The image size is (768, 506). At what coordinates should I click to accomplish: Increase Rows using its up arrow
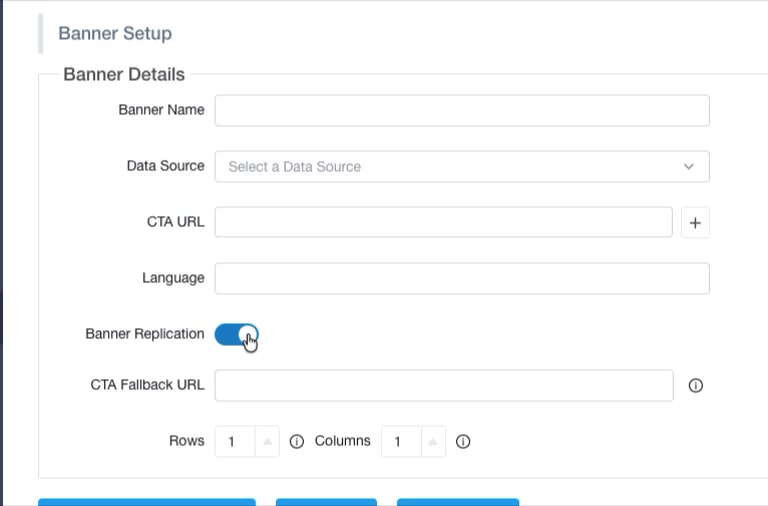[267, 441]
